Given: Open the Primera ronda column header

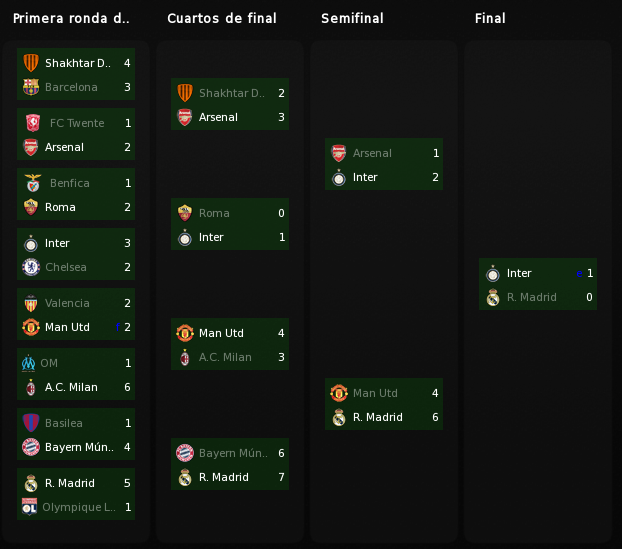Looking at the screenshot, I should (71, 18).
